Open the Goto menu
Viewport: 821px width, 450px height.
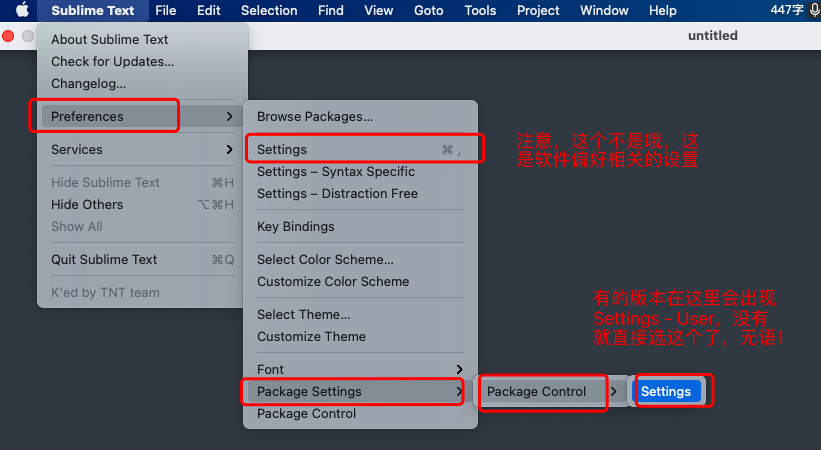coord(428,10)
